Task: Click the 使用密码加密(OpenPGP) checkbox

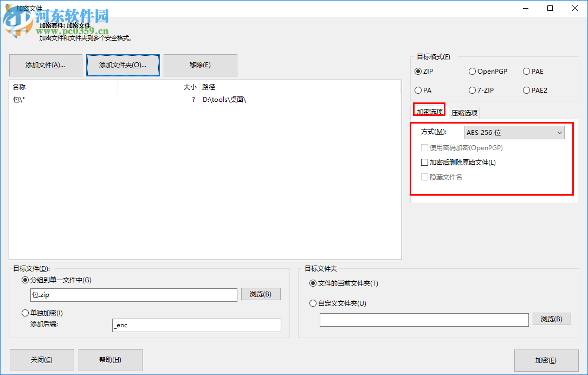Action: tap(424, 147)
